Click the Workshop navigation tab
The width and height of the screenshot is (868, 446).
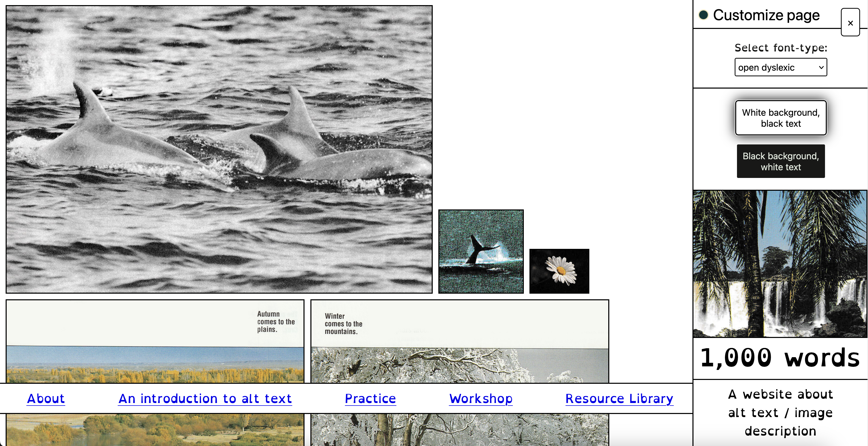click(x=480, y=398)
